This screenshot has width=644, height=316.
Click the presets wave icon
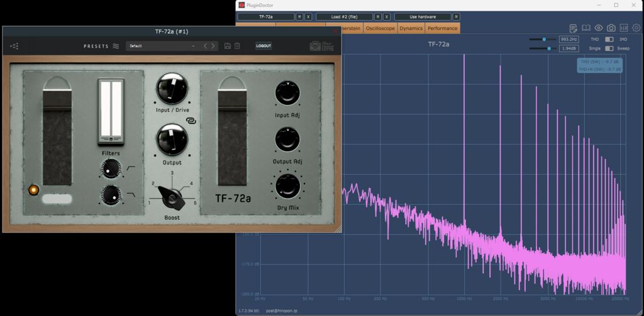116,46
